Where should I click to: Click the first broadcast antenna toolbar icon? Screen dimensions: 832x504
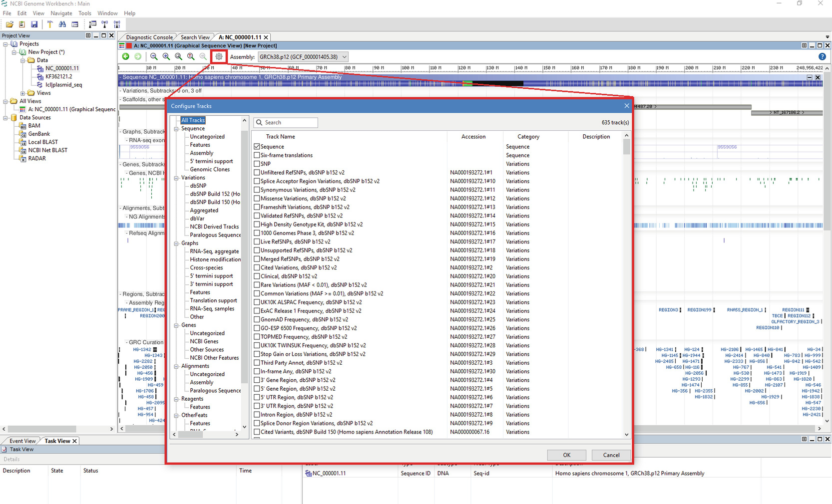click(x=104, y=24)
